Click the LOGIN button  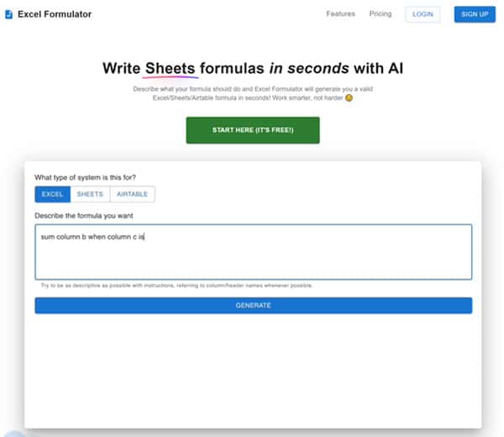point(423,14)
